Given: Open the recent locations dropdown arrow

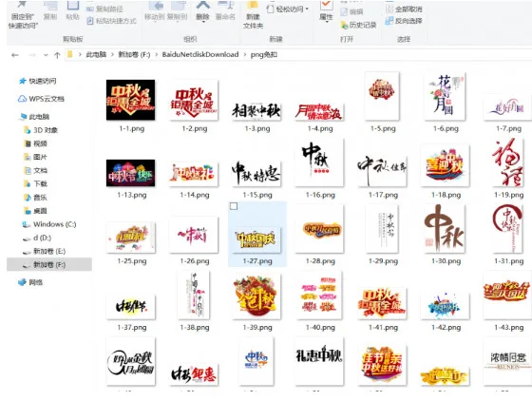Looking at the screenshot, I should coord(46,55).
